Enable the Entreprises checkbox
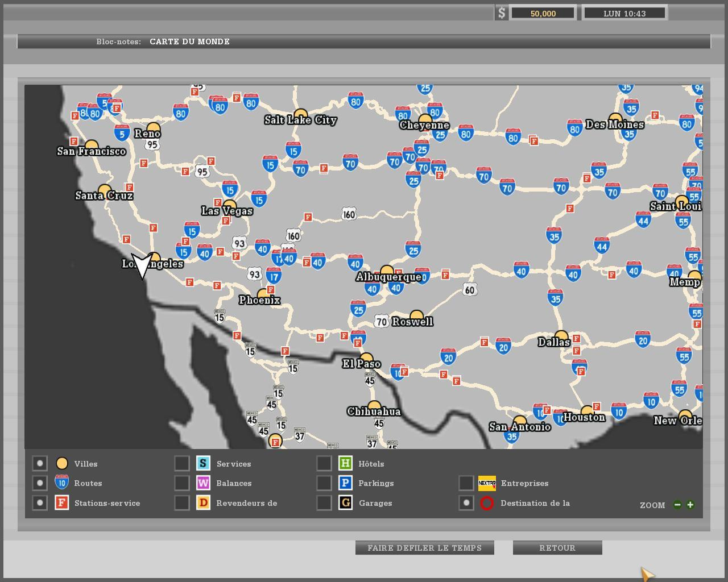 point(466,483)
